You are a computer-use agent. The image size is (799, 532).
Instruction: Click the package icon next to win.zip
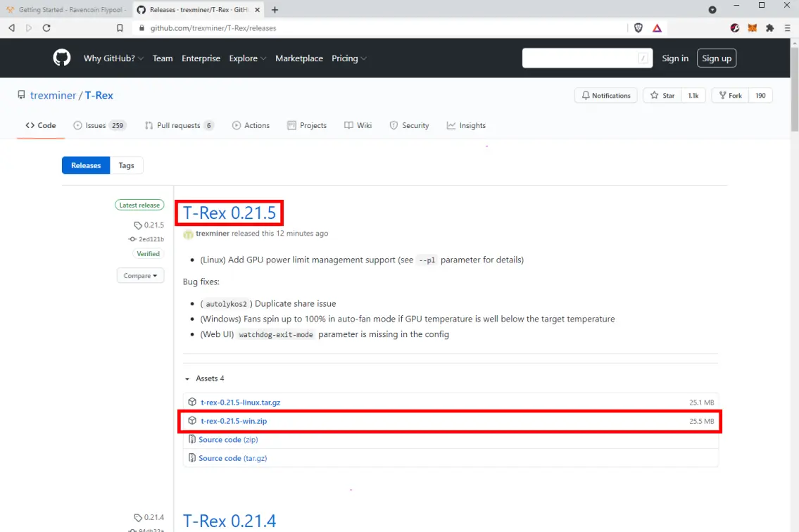pos(192,420)
